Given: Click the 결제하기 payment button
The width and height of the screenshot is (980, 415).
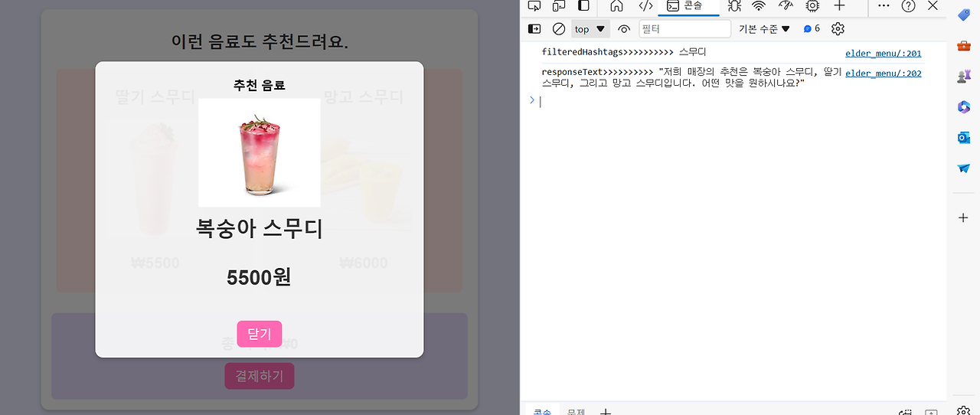Looking at the screenshot, I should click(x=260, y=376).
